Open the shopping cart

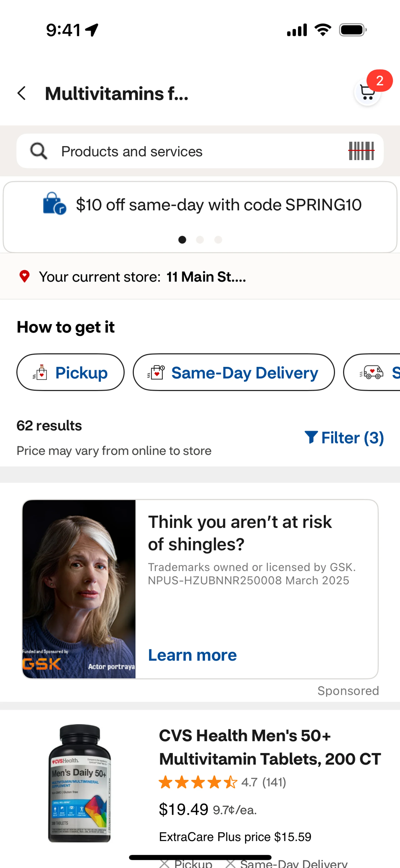(x=367, y=92)
